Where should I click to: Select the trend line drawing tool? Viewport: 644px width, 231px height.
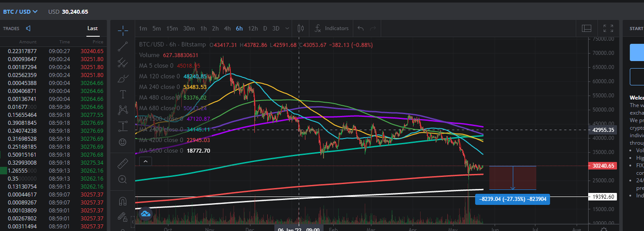point(123,46)
